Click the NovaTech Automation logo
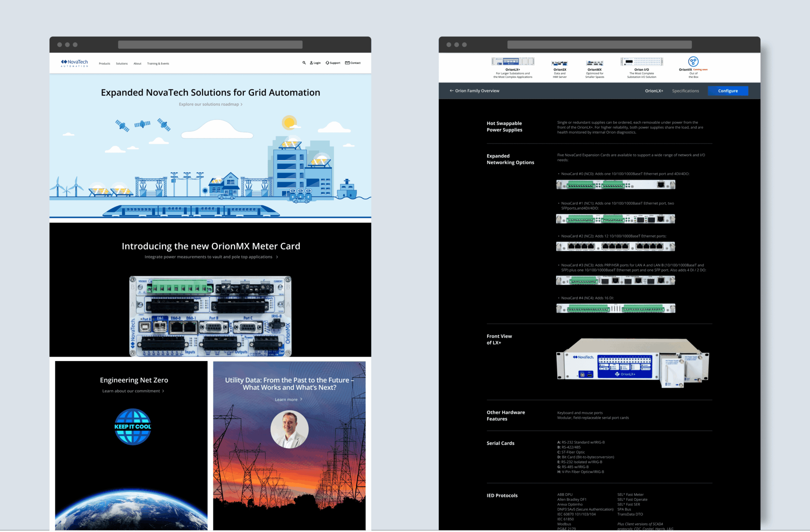 point(74,63)
